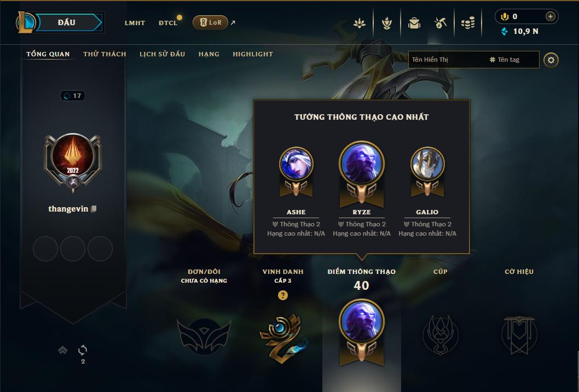579x392 pixels.
Task: Open the item backpack icon
Action: (414, 23)
